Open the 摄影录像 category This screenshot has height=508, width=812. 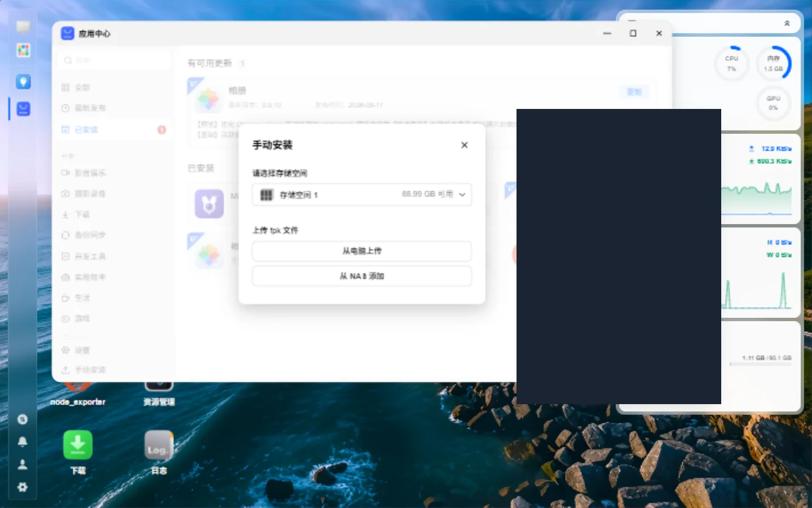[114, 194]
